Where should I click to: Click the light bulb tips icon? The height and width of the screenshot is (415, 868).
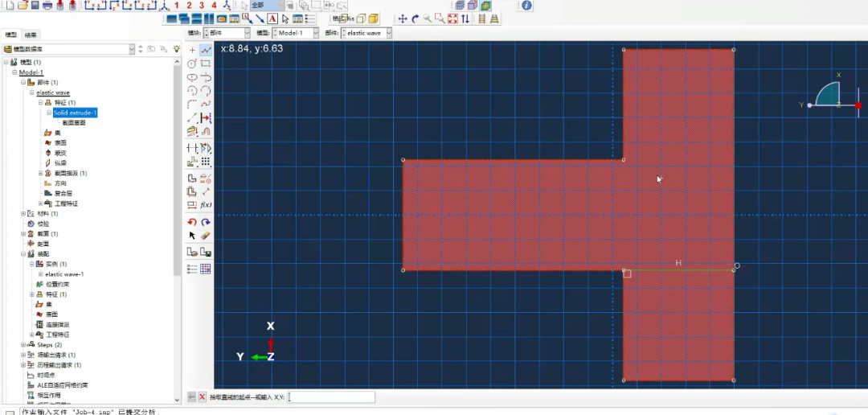[177, 49]
